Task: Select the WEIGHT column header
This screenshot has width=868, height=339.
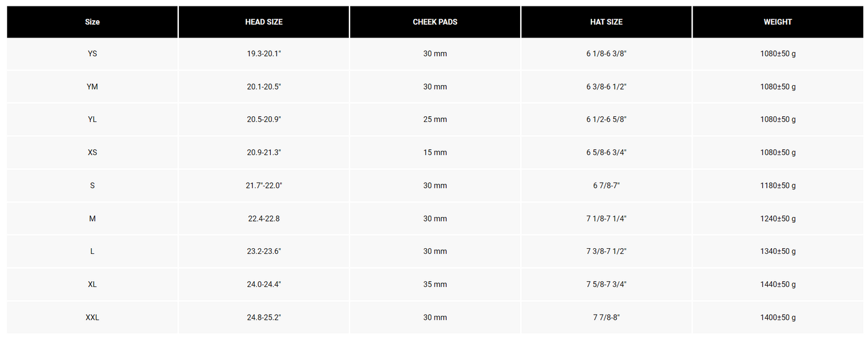Action: click(x=778, y=22)
